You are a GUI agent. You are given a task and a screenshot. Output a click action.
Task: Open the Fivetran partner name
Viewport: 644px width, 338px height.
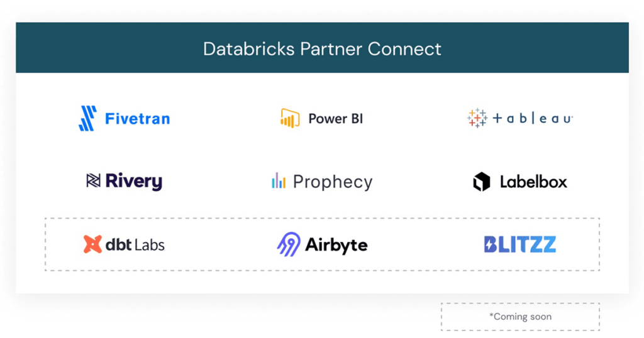137,119
